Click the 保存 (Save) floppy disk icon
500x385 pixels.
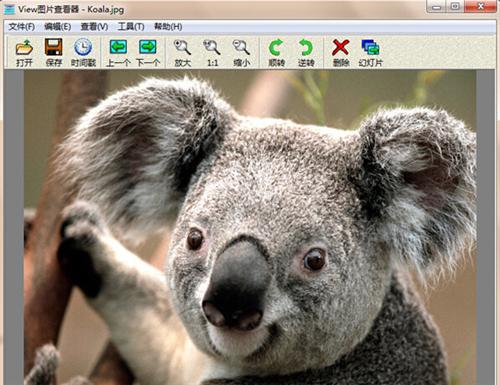click(x=54, y=52)
